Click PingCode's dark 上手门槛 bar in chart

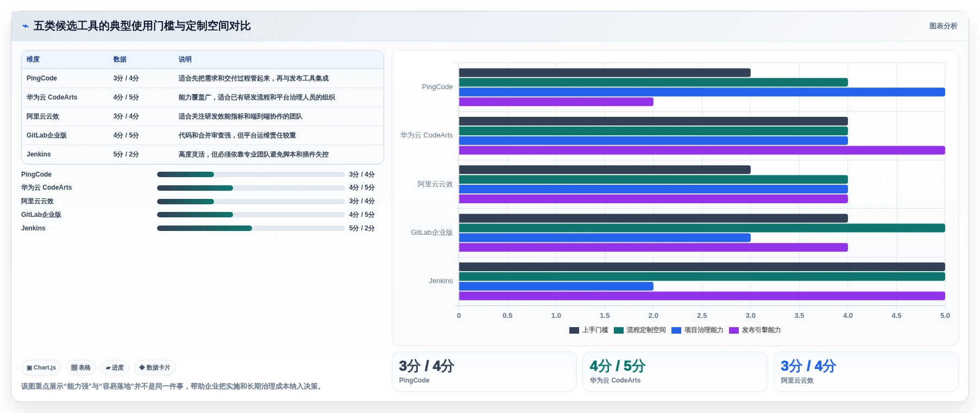coord(605,73)
